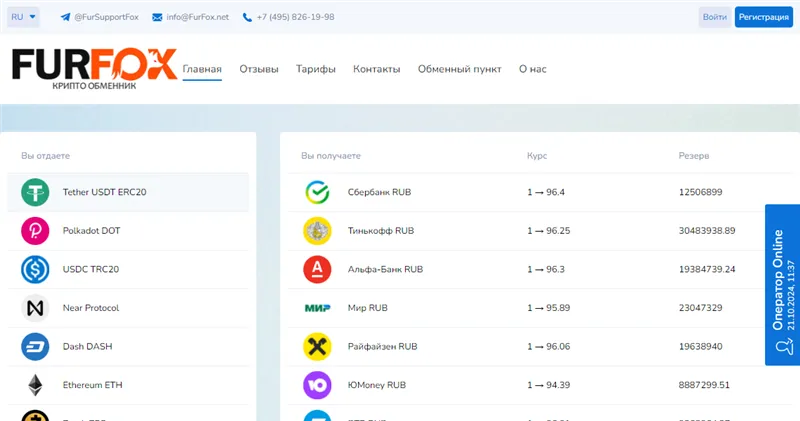Select the Polkadot DOT label
Viewport: 800px width, 421px height.
[91, 231]
